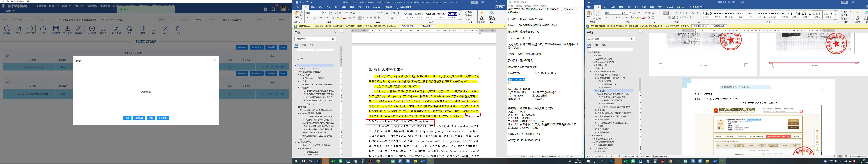The image size is (868, 164).
Task: Apply highlight color in 早早-投标文件 Word window
Action: tap(637, 18)
